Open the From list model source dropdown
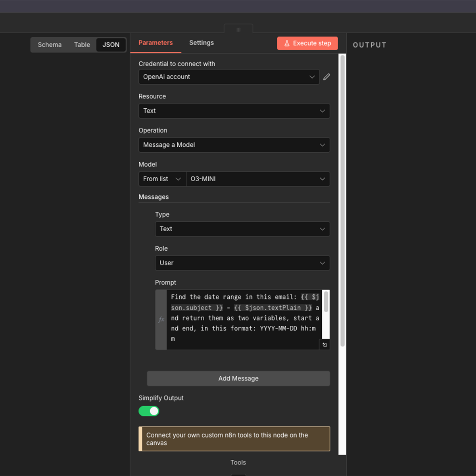 click(162, 179)
